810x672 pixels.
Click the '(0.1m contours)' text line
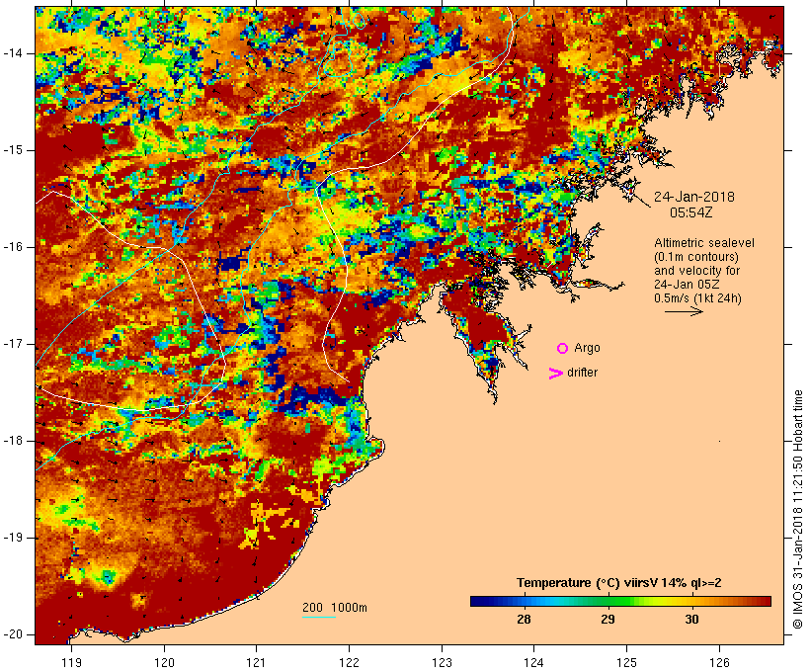pyautogui.click(x=696, y=257)
